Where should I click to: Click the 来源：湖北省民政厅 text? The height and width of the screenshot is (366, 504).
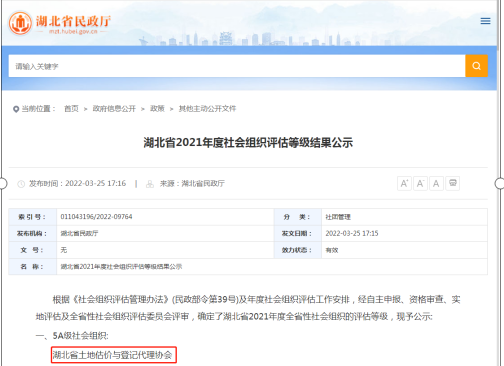click(192, 184)
